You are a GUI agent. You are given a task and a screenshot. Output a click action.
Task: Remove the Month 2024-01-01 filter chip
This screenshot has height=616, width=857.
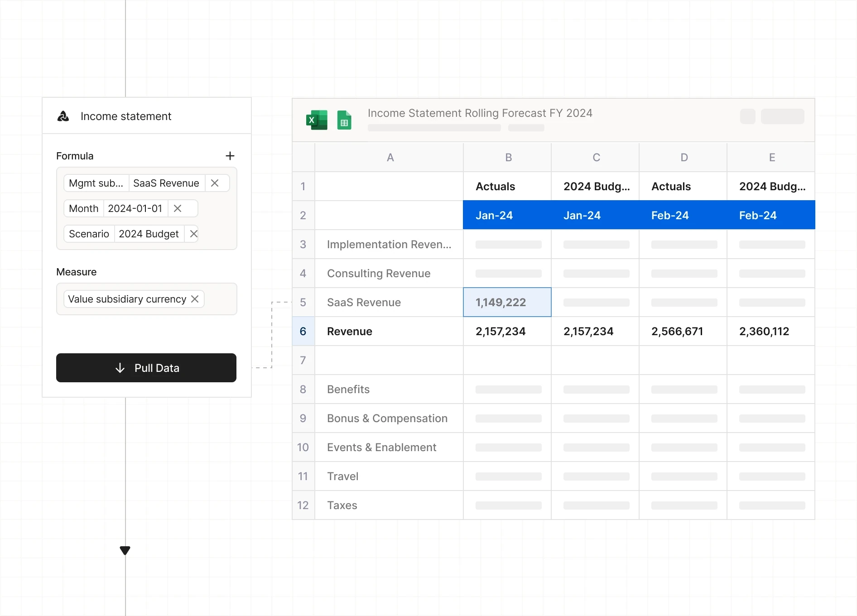pyautogui.click(x=178, y=208)
